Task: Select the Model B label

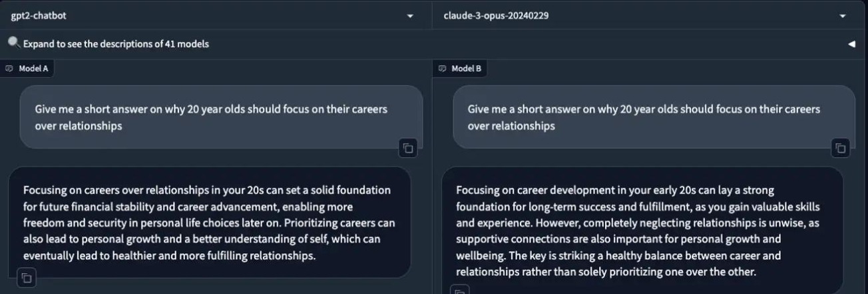Action: pos(466,68)
